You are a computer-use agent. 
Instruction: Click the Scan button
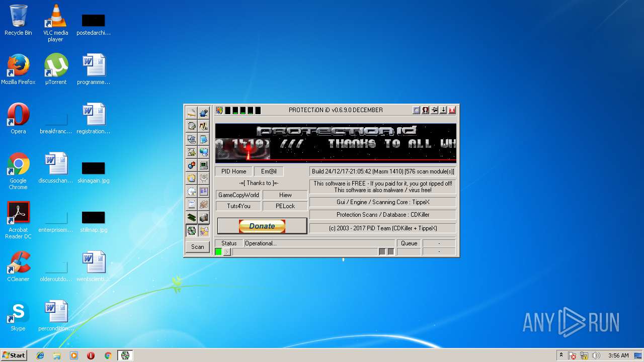tap(198, 247)
